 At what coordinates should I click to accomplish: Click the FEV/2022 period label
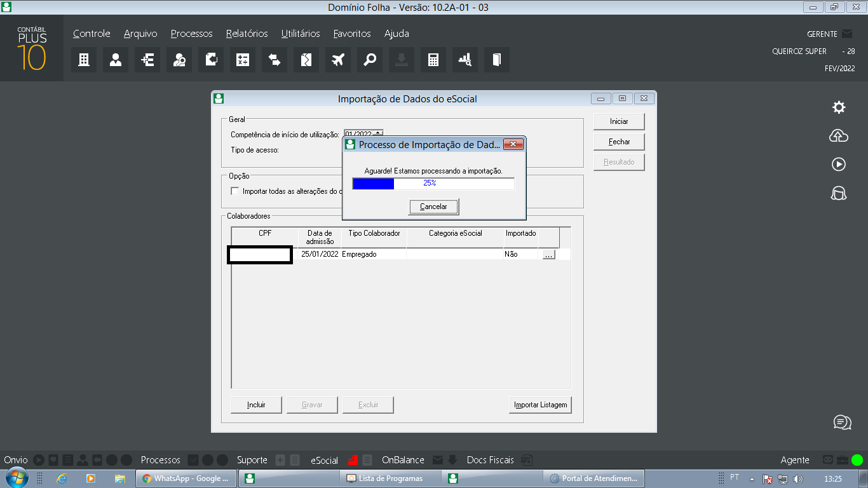click(840, 69)
